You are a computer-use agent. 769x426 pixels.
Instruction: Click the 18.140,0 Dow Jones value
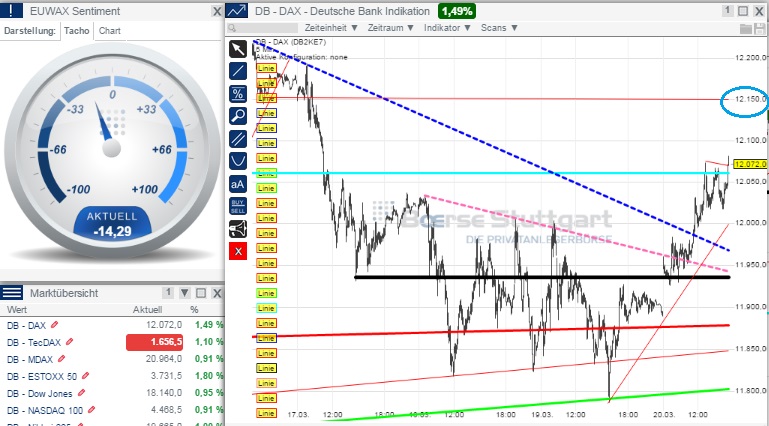coord(164,393)
